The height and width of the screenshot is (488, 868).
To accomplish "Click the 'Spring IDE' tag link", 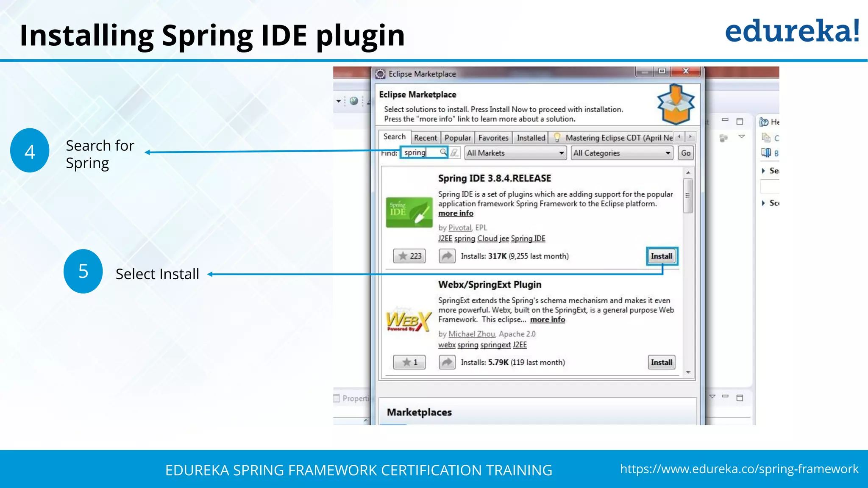I will coord(528,238).
